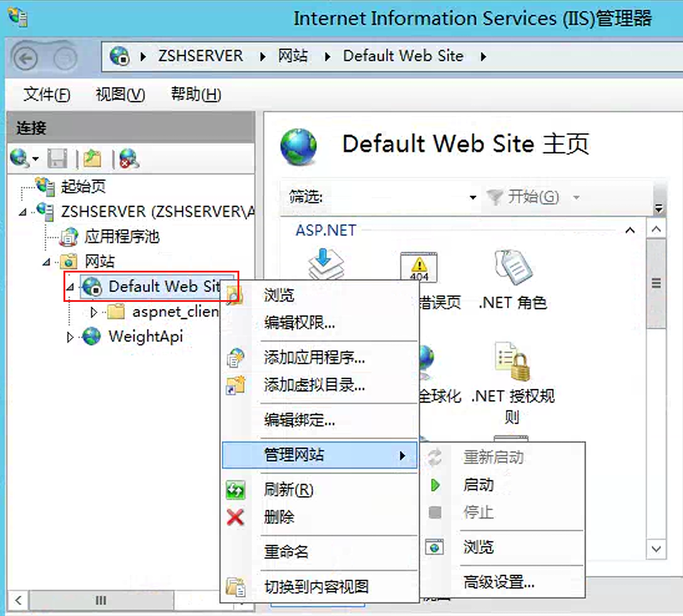Click the 开始(G) filter go button

tap(523, 197)
